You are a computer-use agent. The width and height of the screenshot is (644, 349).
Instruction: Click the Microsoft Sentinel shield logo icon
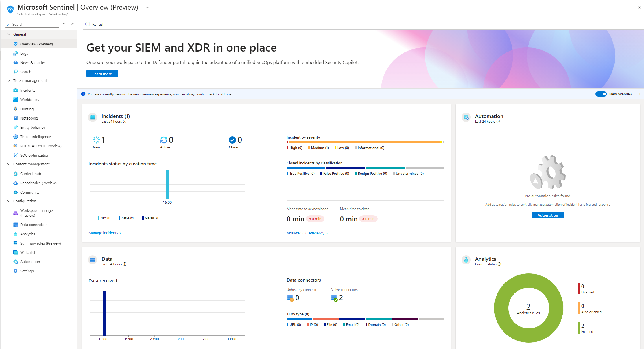click(10, 10)
